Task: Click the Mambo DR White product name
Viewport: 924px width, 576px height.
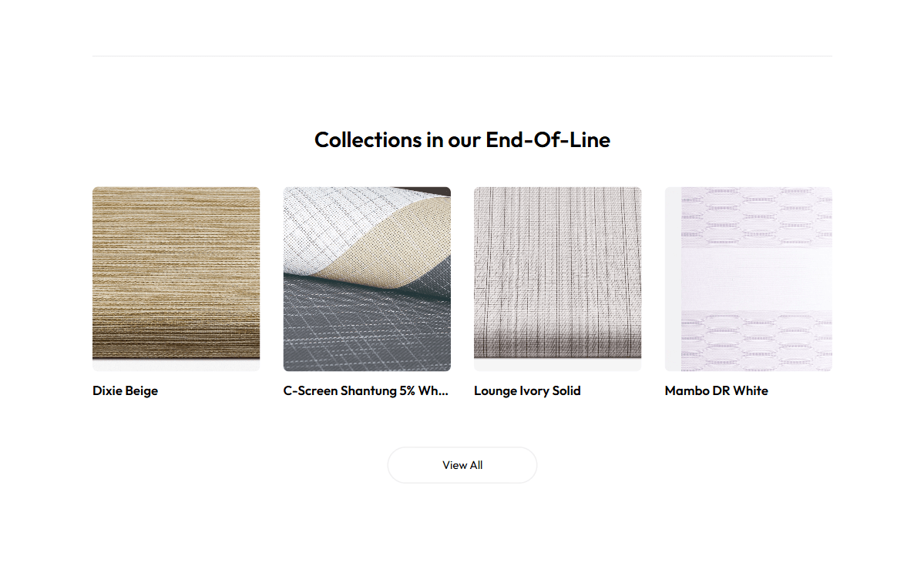Action: point(716,390)
